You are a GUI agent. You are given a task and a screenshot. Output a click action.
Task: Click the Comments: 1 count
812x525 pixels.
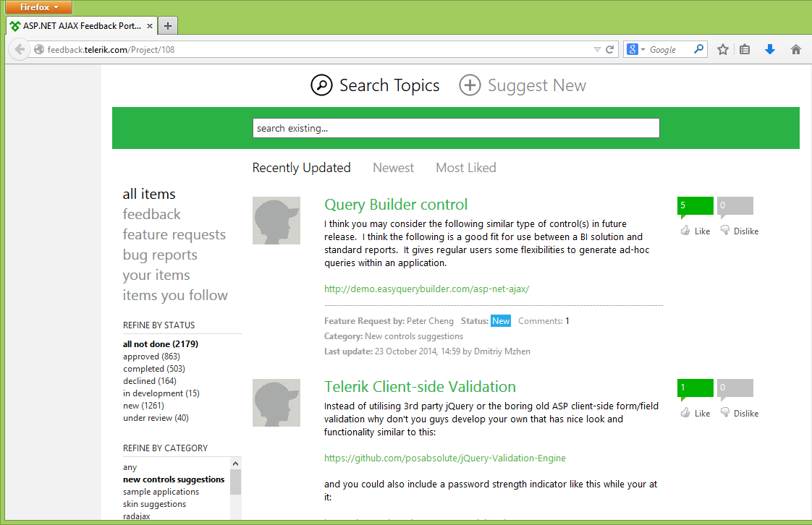point(544,321)
